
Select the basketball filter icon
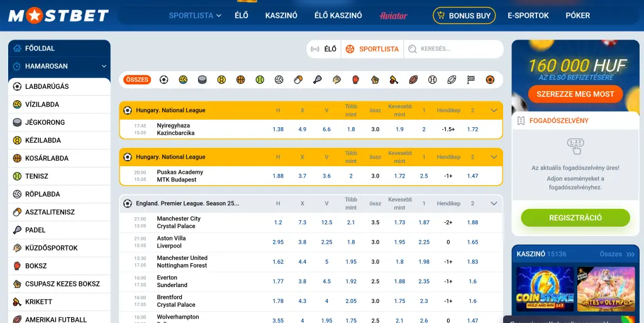click(241, 80)
